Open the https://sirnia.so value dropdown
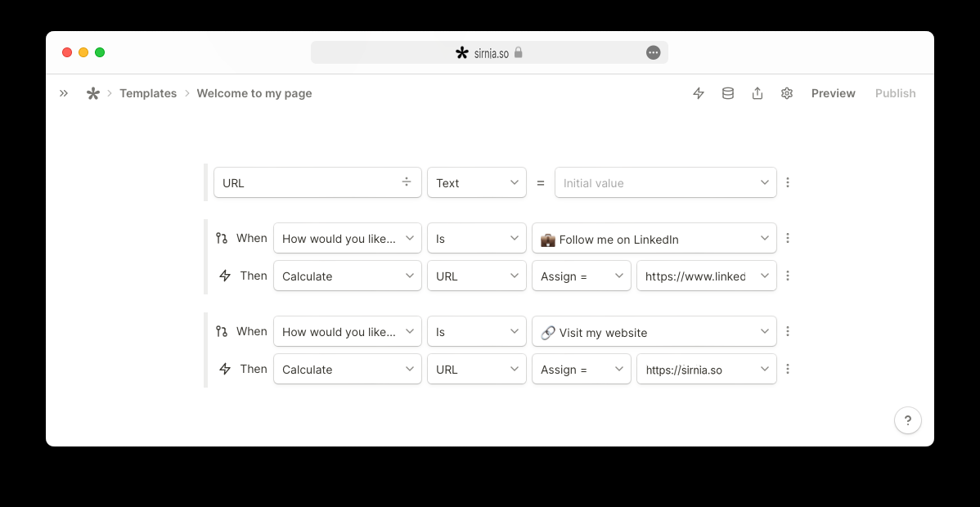 coord(707,369)
